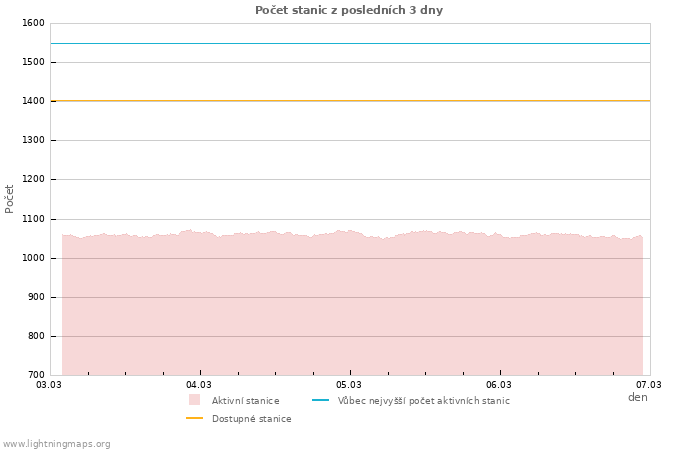Click the orange Dostupné stanice legend marker

click(194, 419)
